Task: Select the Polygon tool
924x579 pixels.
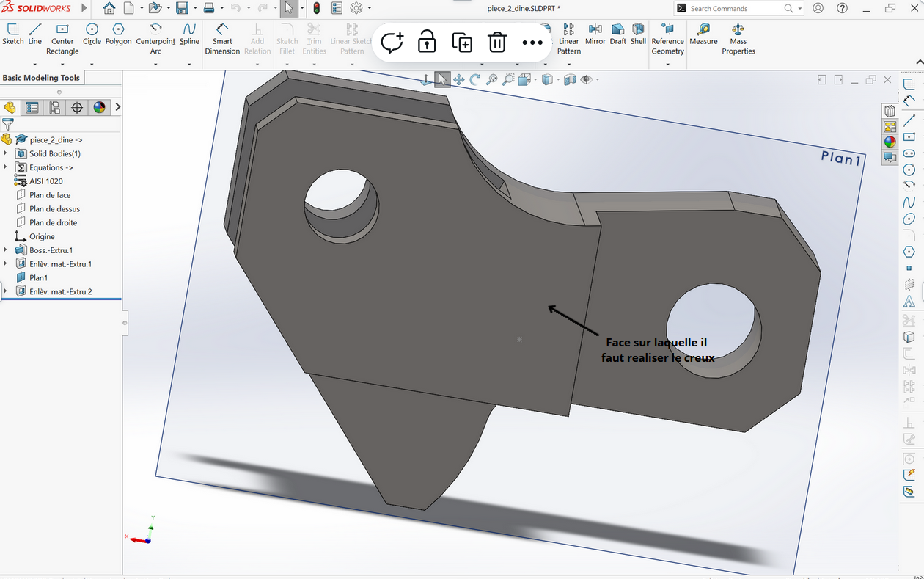Action: tap(118, 34)
